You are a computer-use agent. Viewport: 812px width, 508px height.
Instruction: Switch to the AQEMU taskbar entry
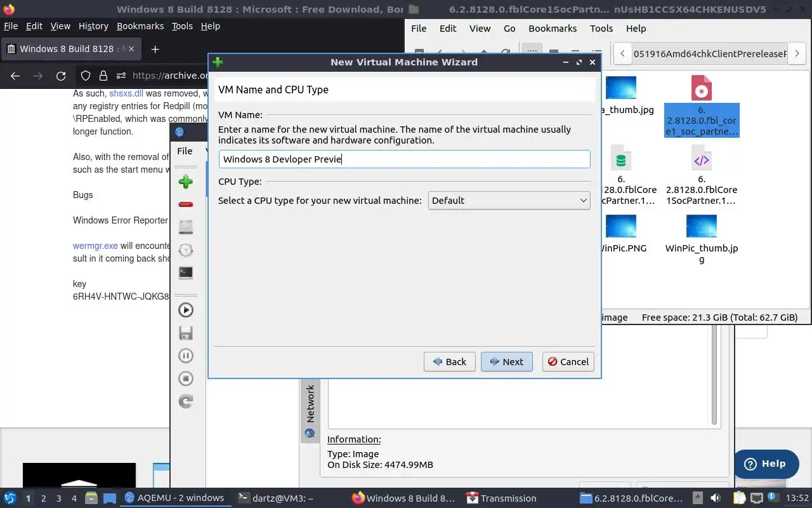click(x=174, y=498)
